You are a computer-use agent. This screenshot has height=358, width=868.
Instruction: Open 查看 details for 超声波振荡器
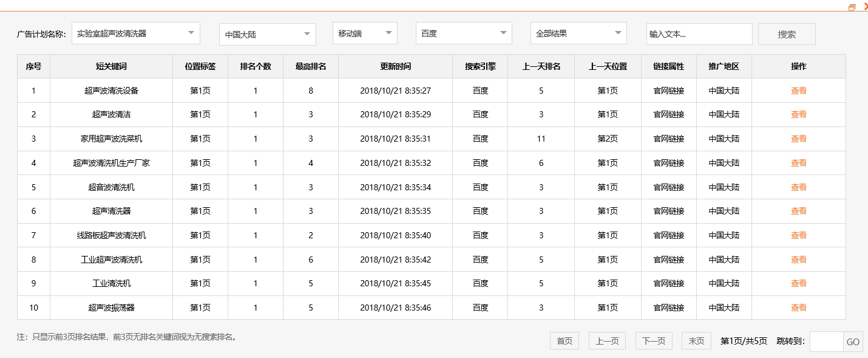(x=798, y=308)
